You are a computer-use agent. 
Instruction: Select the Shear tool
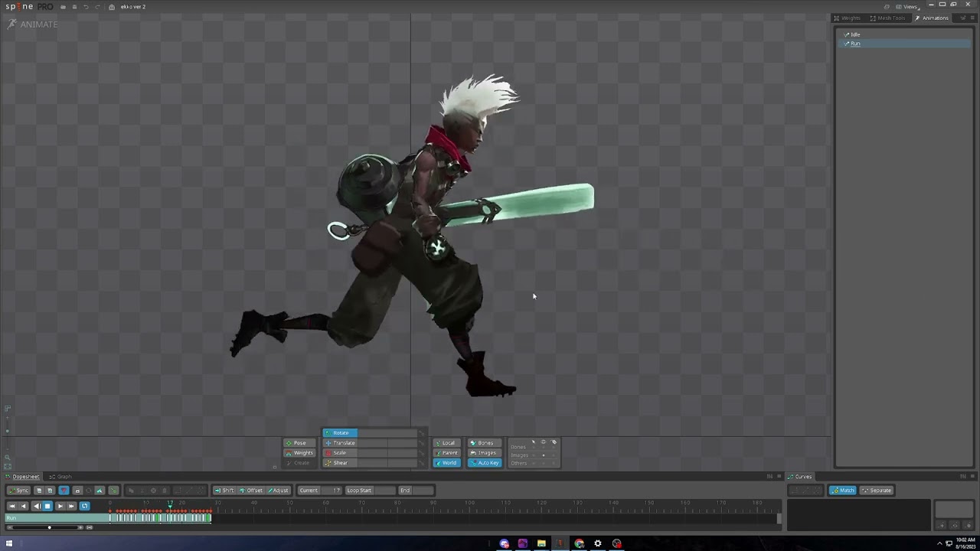(x=340, y=463)
